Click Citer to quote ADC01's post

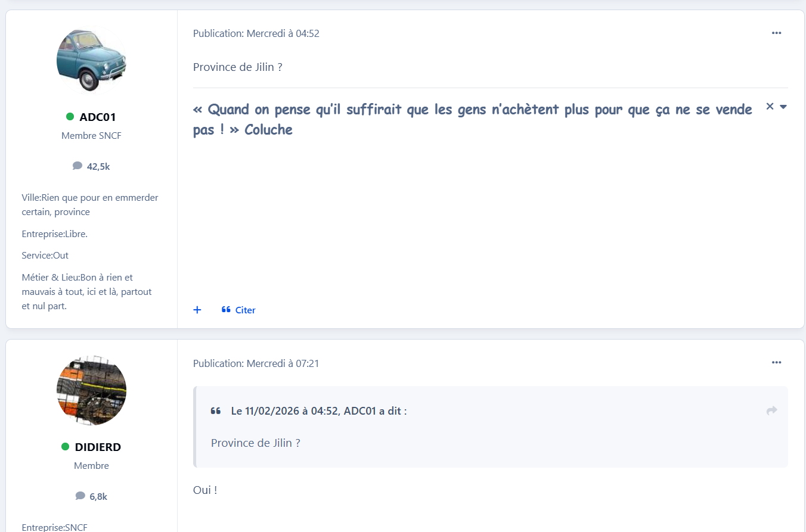tap(238, 310)
